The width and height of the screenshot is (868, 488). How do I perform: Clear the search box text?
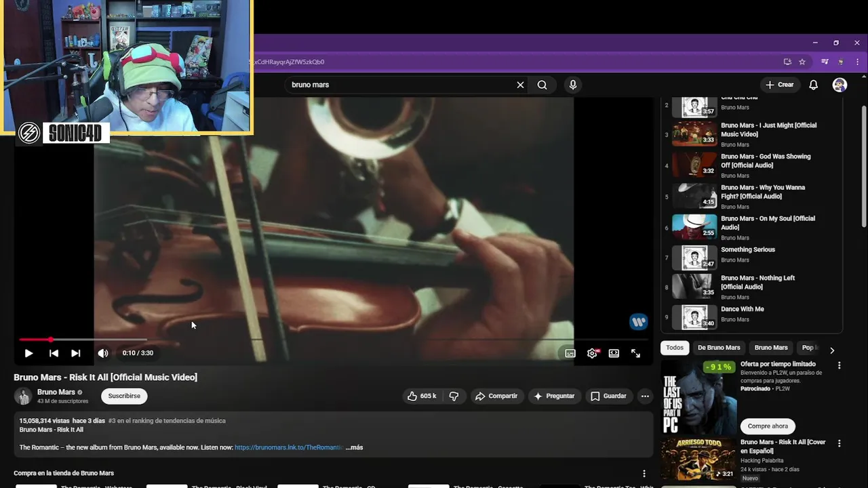520,85
